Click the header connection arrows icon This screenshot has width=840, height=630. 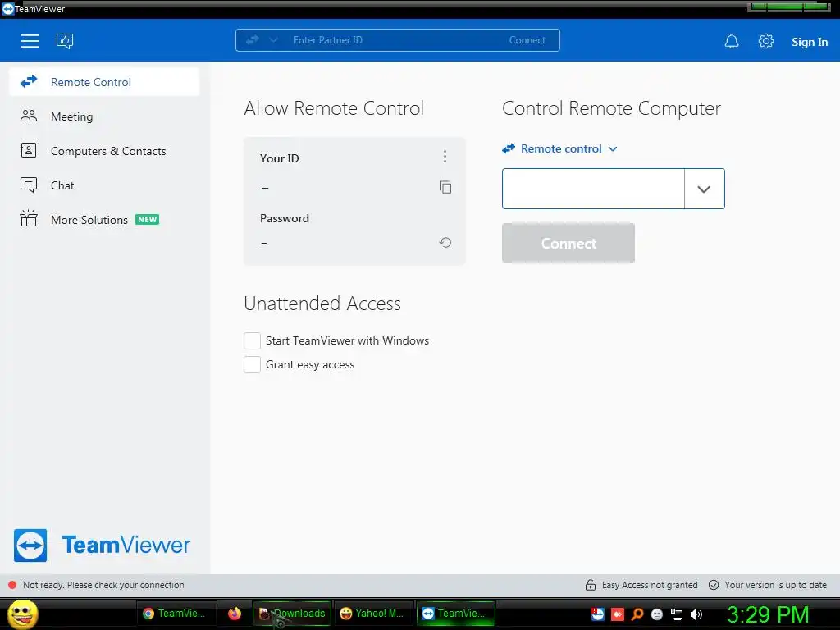[x=253, y=40]
